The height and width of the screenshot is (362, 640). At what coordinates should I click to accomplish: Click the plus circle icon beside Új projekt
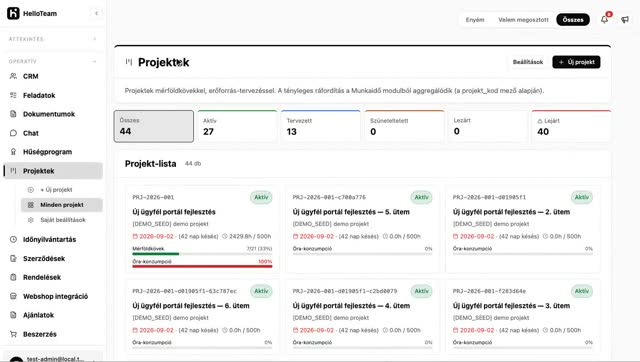pyautogui.click(x=31, y=190)
